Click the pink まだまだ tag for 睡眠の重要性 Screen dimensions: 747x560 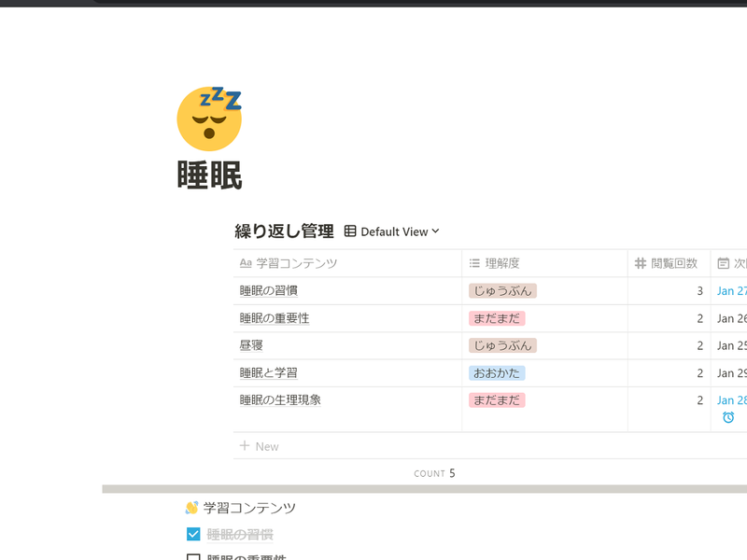(497, 318)
